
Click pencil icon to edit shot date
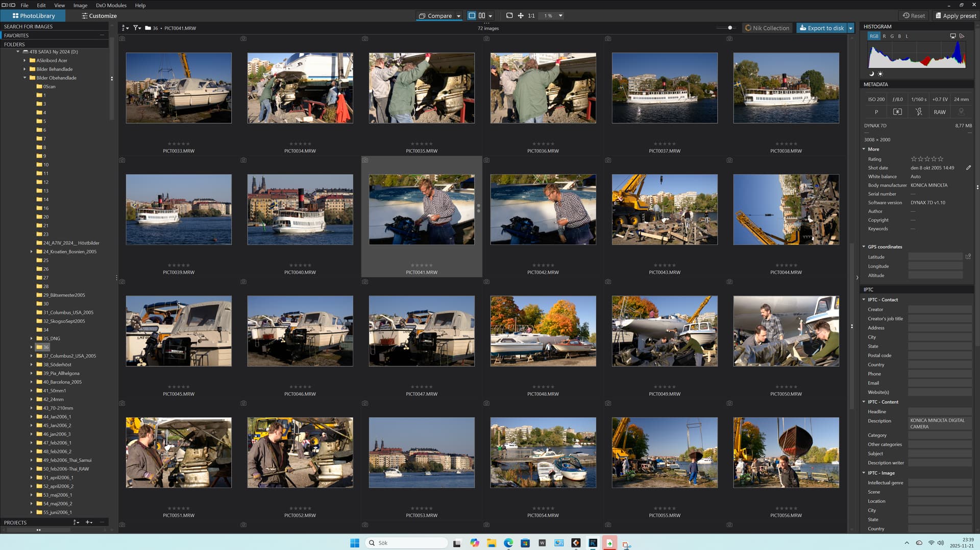[968, 168]
